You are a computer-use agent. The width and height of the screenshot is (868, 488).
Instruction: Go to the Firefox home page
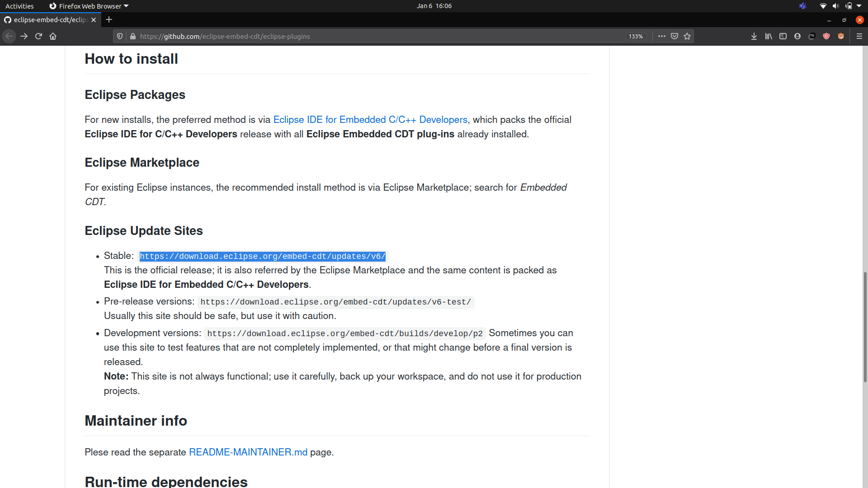pos(53,36)
